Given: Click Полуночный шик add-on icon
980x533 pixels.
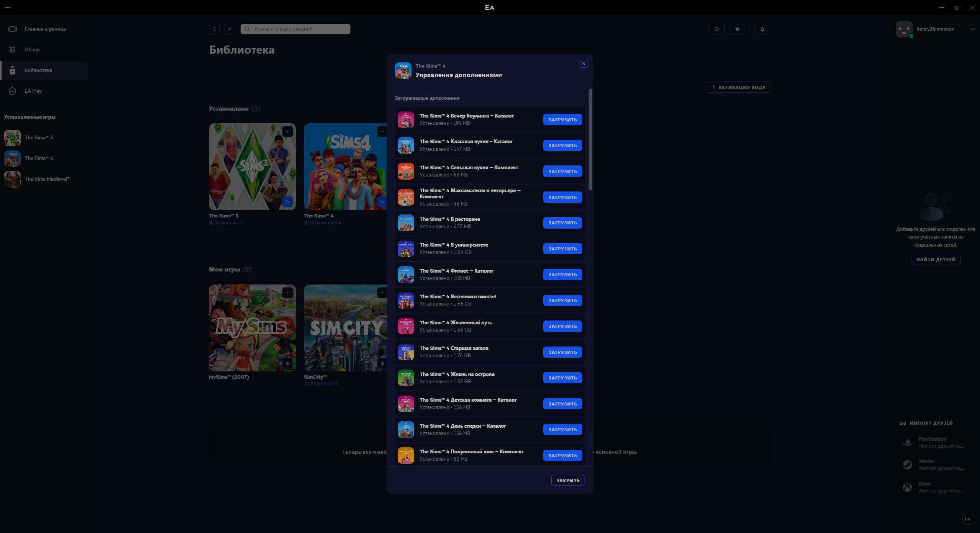Looking at the screenshot, I should [406, 455].
